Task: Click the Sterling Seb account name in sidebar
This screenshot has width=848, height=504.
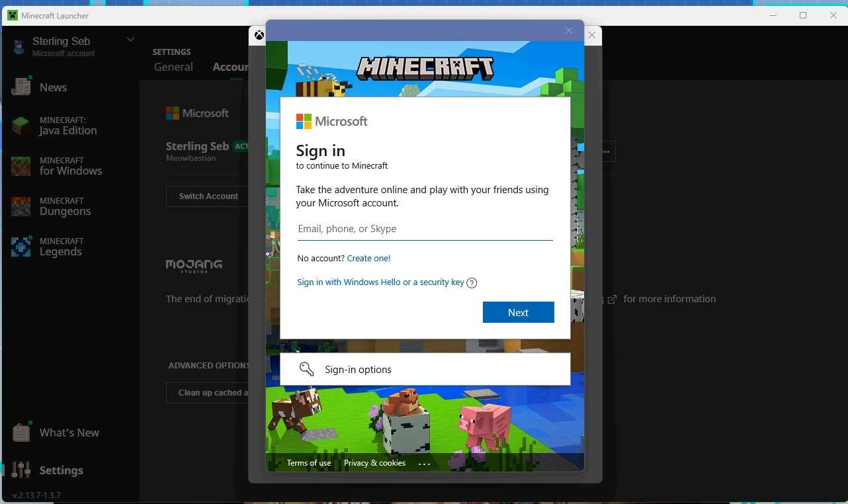Action: [61, 41]
